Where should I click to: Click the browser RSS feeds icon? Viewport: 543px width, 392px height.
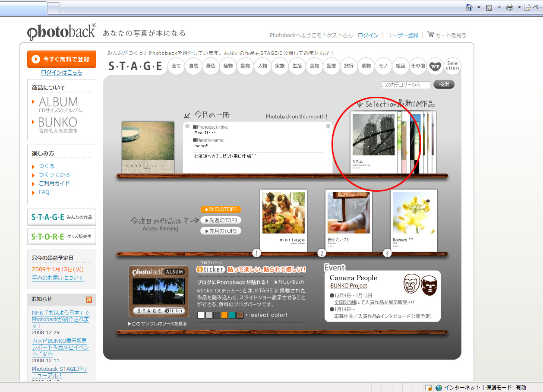489,7
